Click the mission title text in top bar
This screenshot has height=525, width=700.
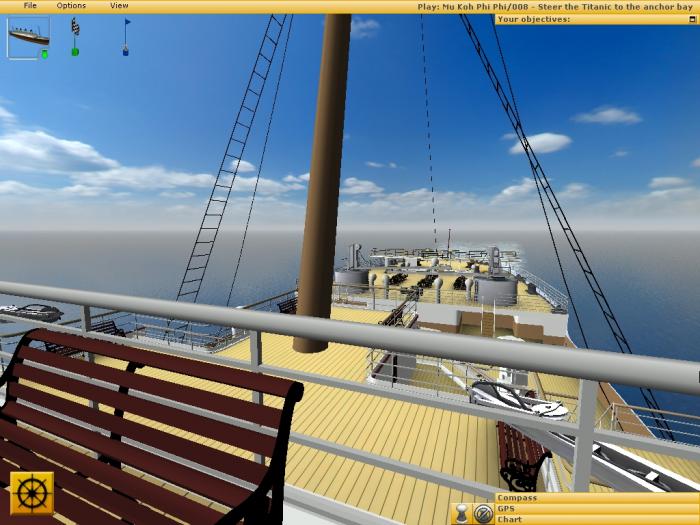click(x=556, y=6)
